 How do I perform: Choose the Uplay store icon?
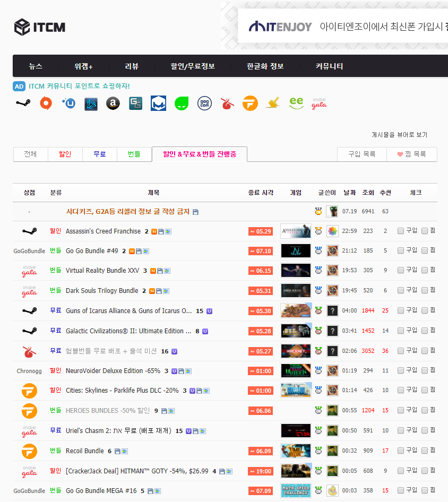coord(69,103)
